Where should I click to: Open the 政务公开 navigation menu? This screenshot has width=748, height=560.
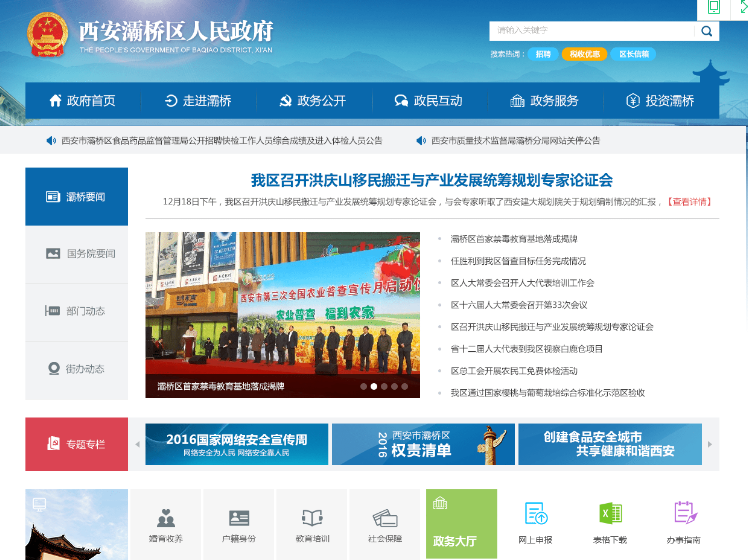(x=312, y=101)
